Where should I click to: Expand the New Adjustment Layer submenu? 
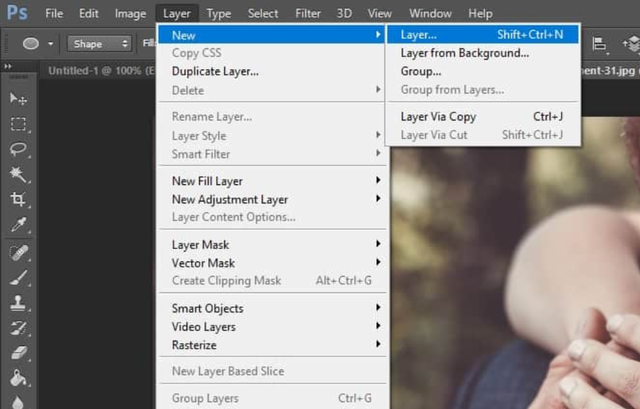point(272,199)
